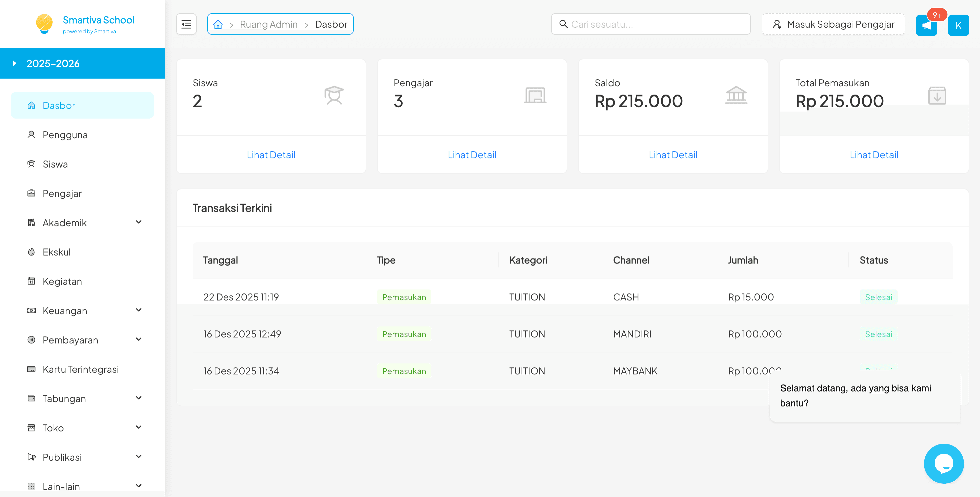Click Masuk Sebagai Pengajar button
Screen dimensions: 980x497
point(833,24)
